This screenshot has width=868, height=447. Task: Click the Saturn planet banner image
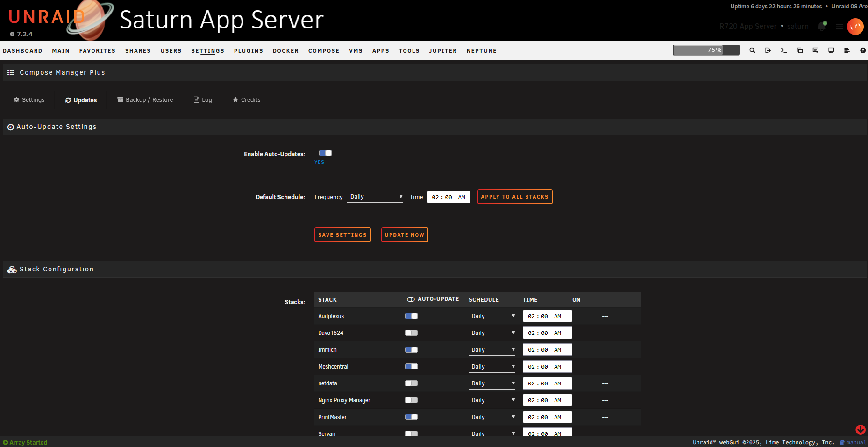[x=90, y=20]
